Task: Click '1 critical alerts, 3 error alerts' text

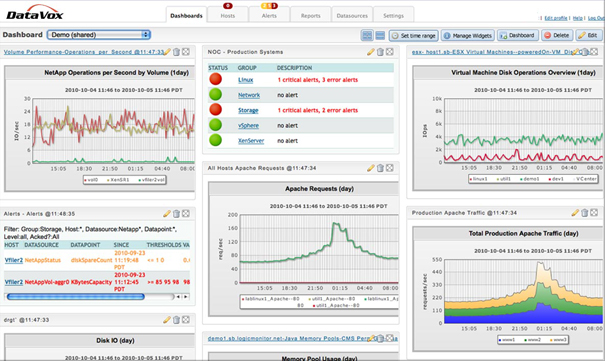Action: pyautogui.click(x=318, y=80)
